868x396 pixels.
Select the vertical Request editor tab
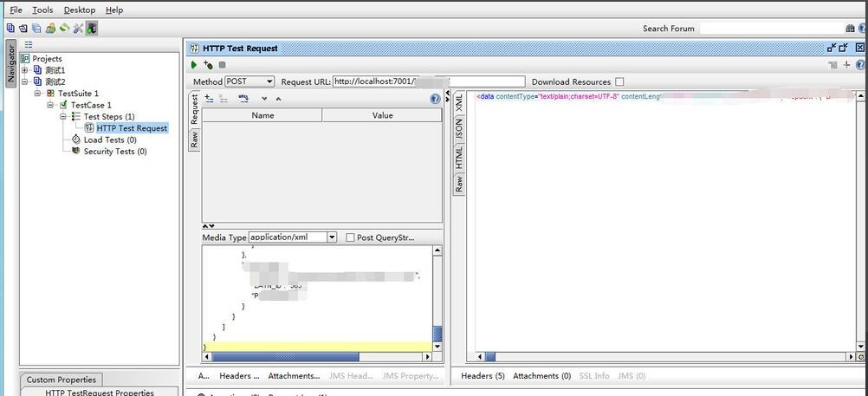(194, 110)
